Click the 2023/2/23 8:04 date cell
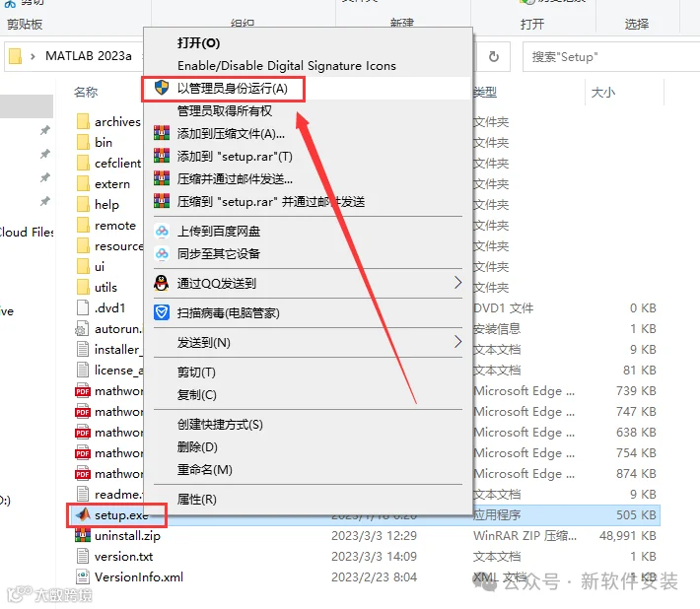The height and width of the screenshot is (609, 700). tap(374, 576)
